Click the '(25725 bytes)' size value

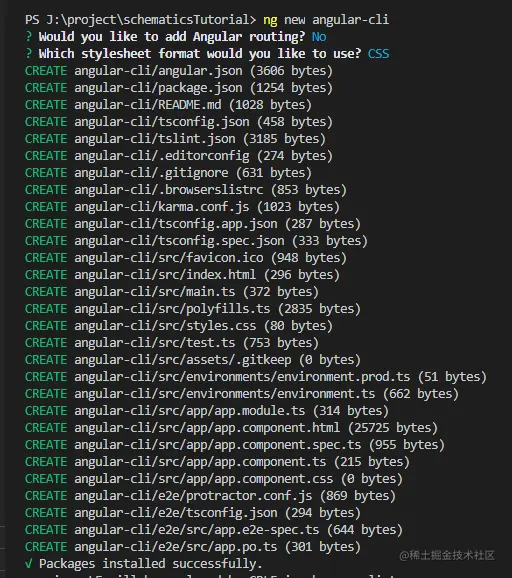pos(393,427)
